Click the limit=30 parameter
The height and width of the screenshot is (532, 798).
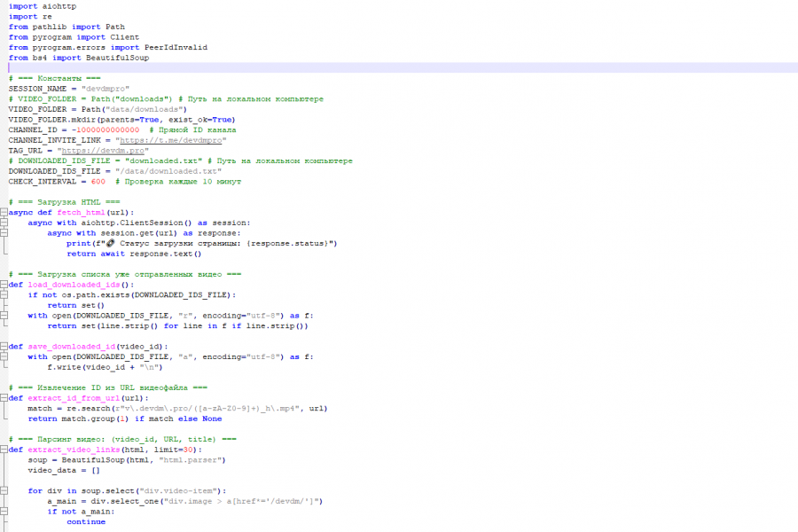pyautogui.click(x=173, y=450)
